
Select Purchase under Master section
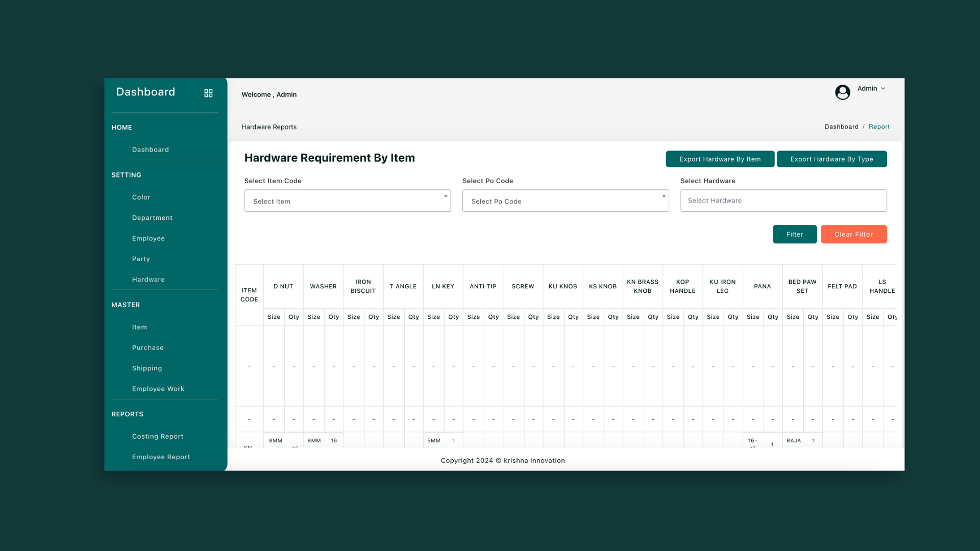[148, 348]
